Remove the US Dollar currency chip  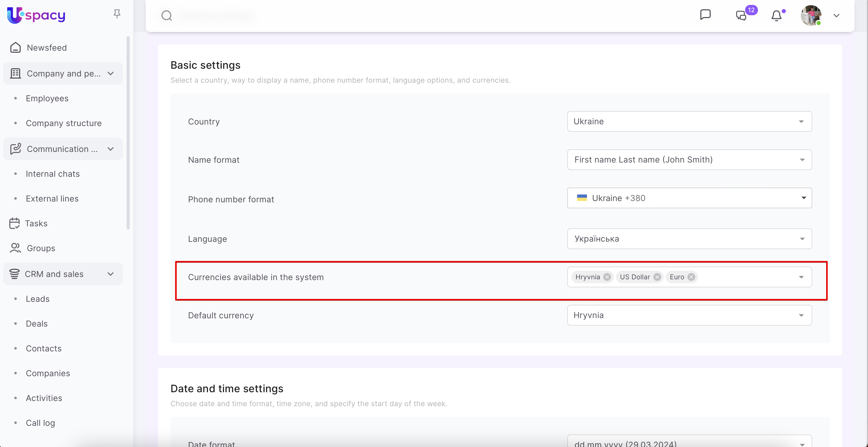(x=657, y=277)
